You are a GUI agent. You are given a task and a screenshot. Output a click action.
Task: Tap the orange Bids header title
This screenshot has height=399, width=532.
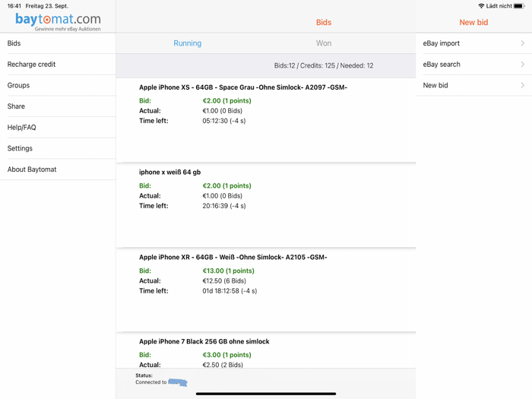324,22
